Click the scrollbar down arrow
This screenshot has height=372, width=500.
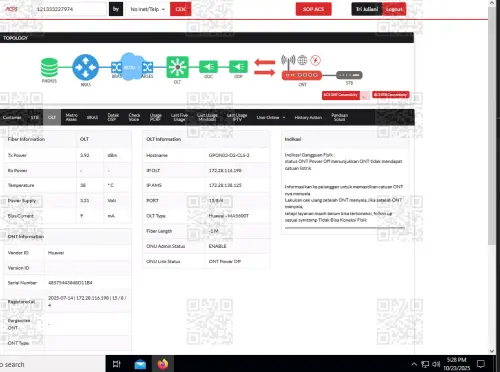point(492,351)
